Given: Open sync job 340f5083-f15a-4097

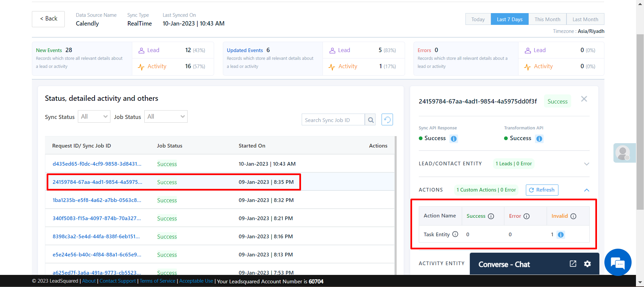Looking at the screenshot, I should 97,218.
